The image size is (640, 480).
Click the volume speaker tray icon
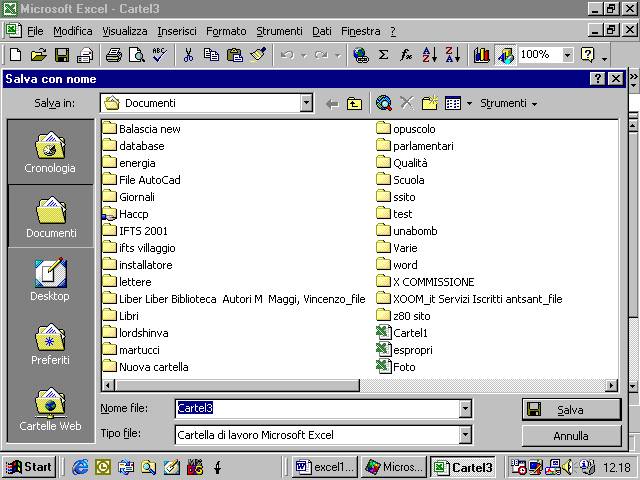[x=567, y=467]
